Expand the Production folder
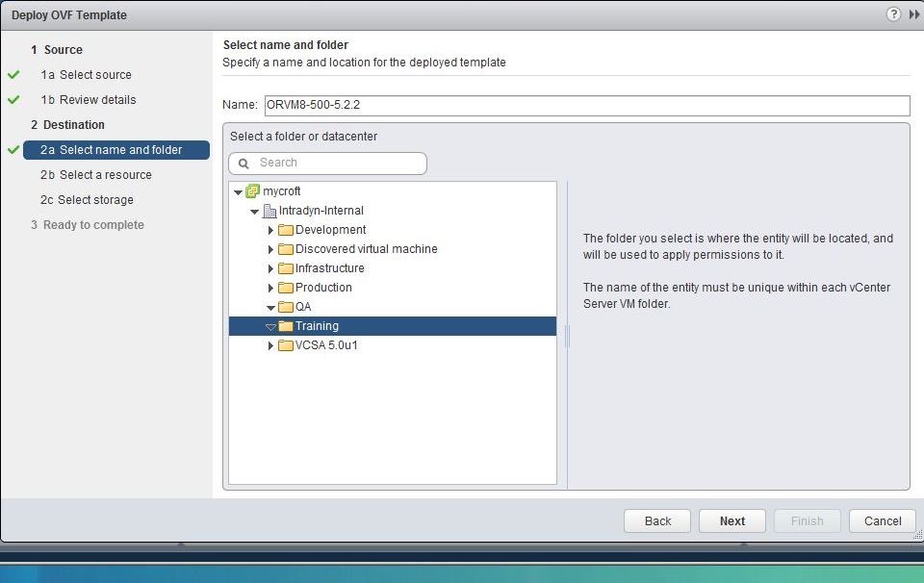Image resolution: width=924 pixels, height=583 pixels. click(270, 288)
